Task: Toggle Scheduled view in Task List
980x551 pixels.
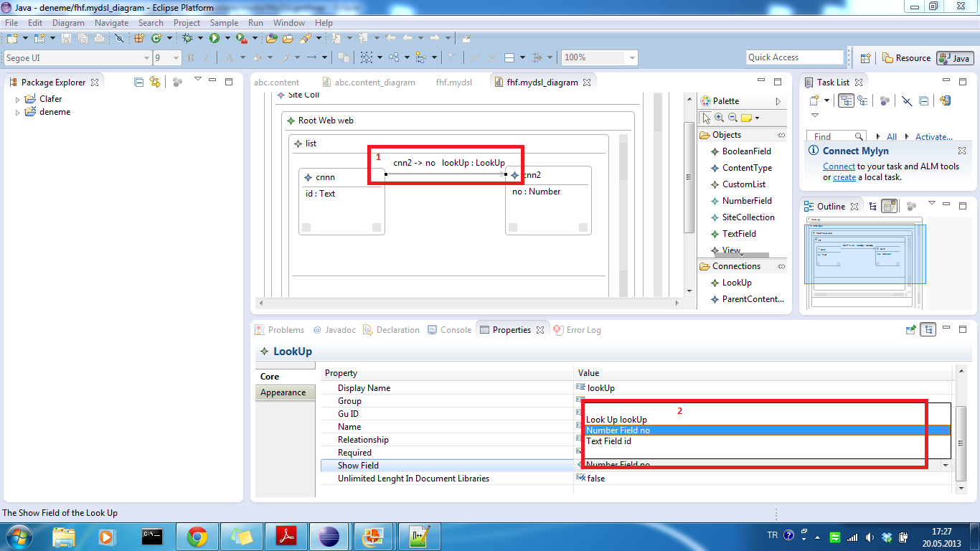Action: click(862, 101)
